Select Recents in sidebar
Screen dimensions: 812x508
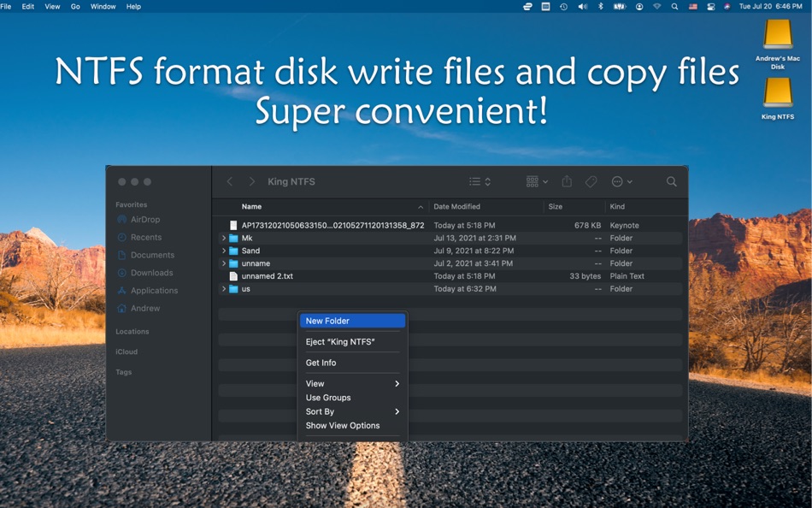(x=140, y=237)
